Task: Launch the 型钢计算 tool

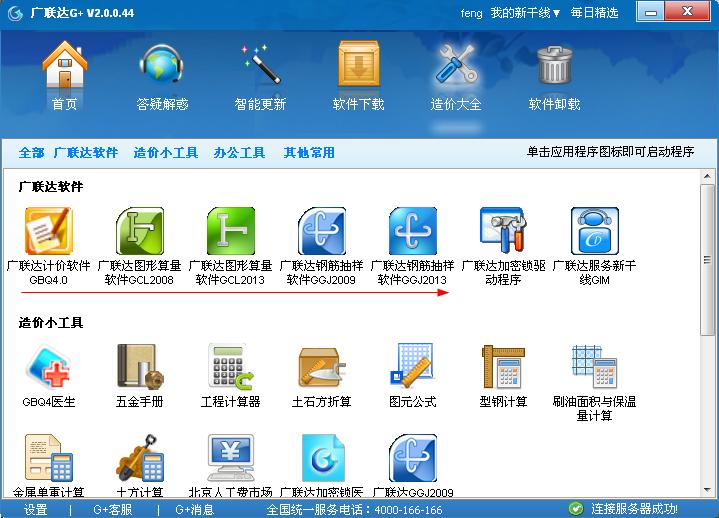Action: tap(503, 367)
